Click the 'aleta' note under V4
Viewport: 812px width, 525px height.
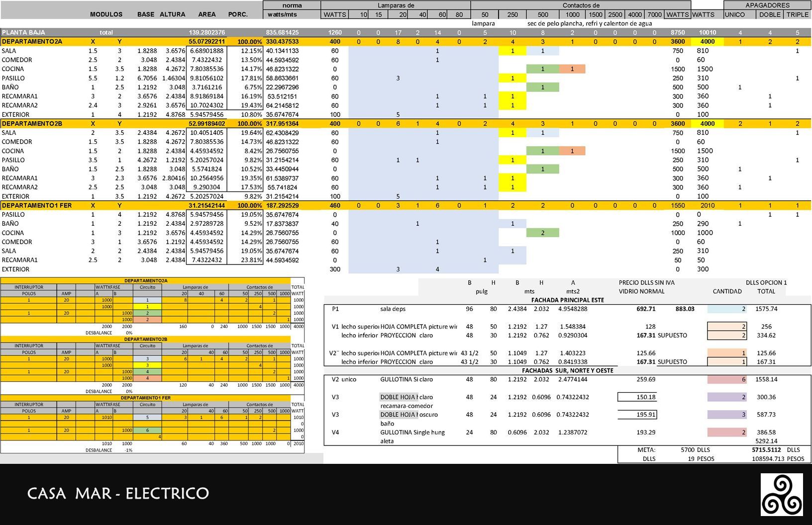tap(387, 441)
